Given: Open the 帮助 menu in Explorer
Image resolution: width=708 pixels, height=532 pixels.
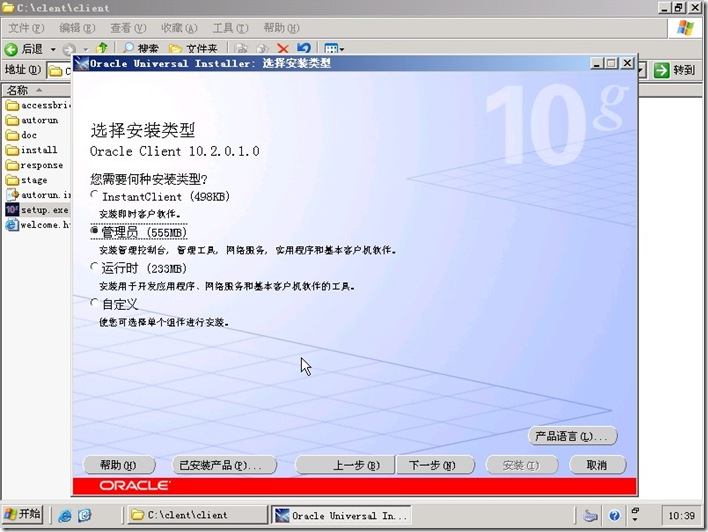Looking at the screenshot, I should click(x=281, y=28).
